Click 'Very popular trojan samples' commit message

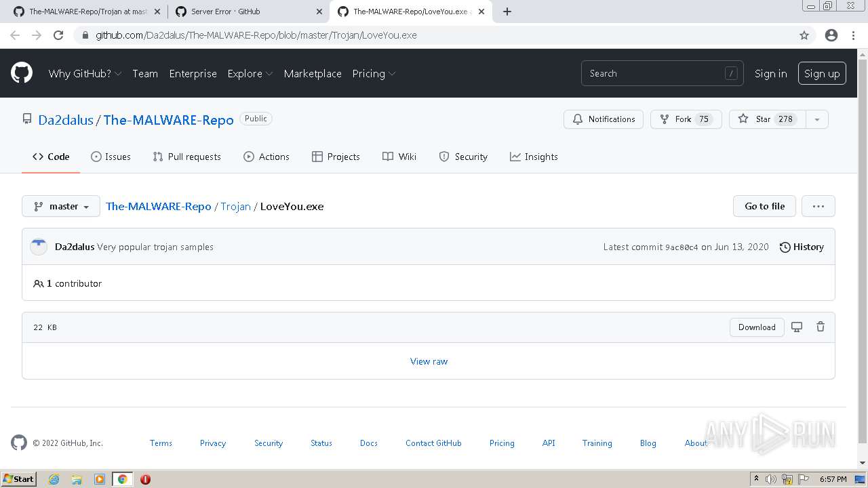(x=155, y=247)
